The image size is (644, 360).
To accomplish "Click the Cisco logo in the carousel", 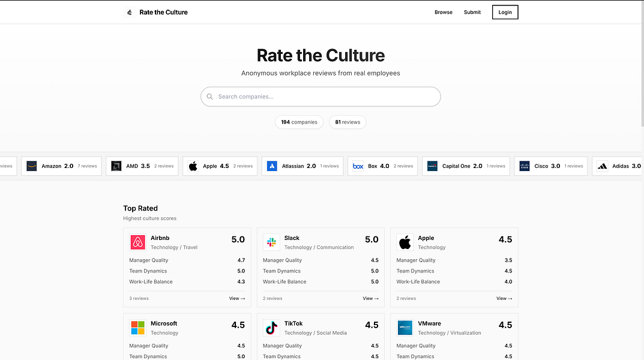I will point(525,166).
